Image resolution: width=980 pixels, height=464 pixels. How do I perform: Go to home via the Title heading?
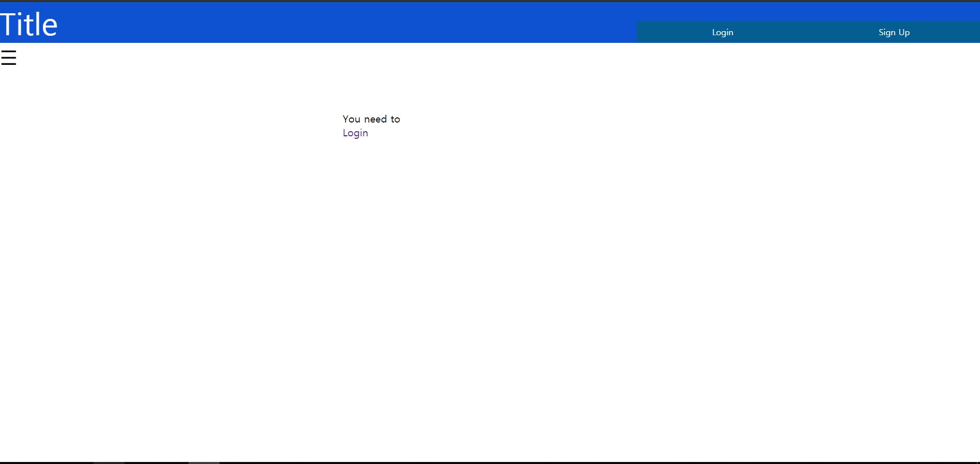click(x=29, y=25)
